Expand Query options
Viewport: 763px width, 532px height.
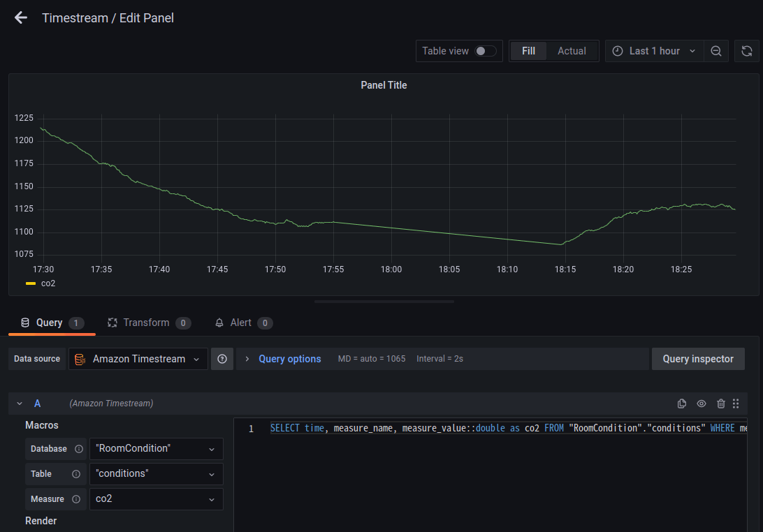click(x=289, y=359)
